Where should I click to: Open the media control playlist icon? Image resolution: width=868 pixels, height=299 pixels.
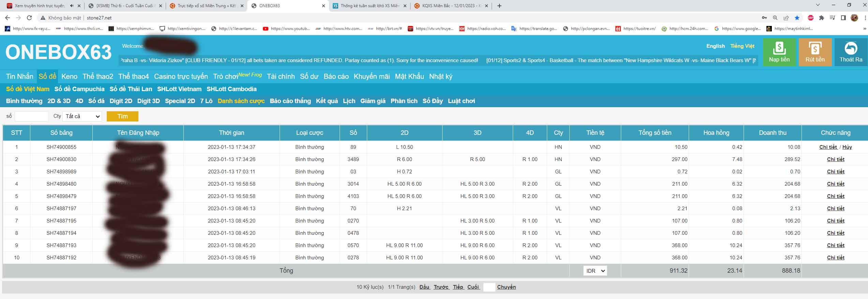(832, 18)
